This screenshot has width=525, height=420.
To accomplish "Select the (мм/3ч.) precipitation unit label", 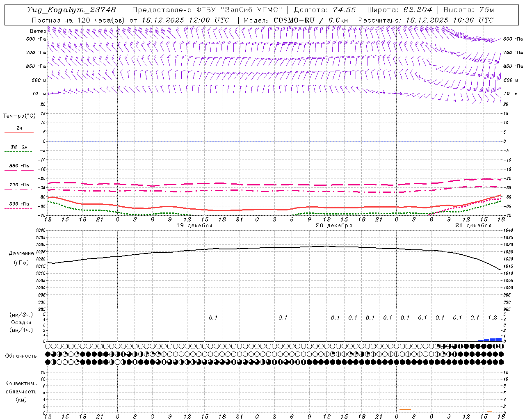I will [21, 315].
